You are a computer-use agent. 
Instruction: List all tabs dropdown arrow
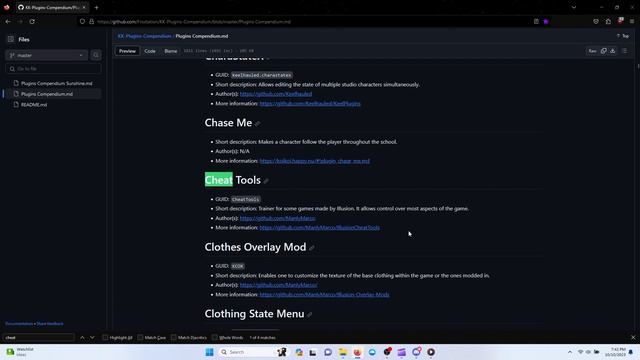tap(573, 7)
